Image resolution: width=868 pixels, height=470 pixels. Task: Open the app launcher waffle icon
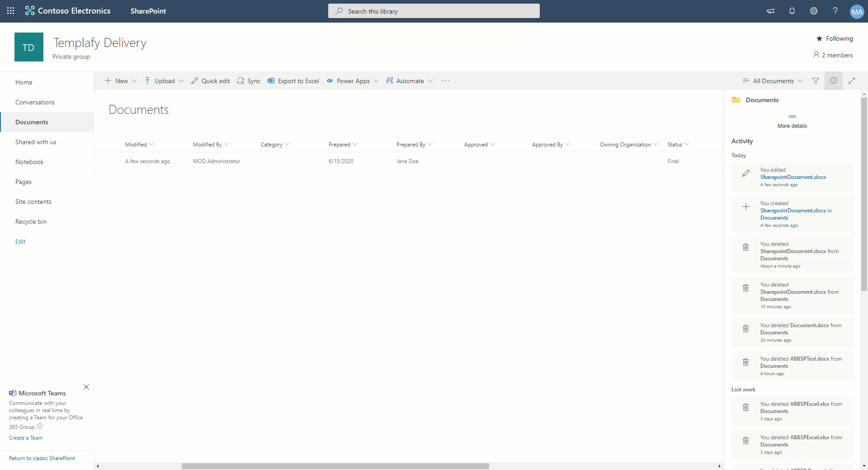(x=11, y=11)
